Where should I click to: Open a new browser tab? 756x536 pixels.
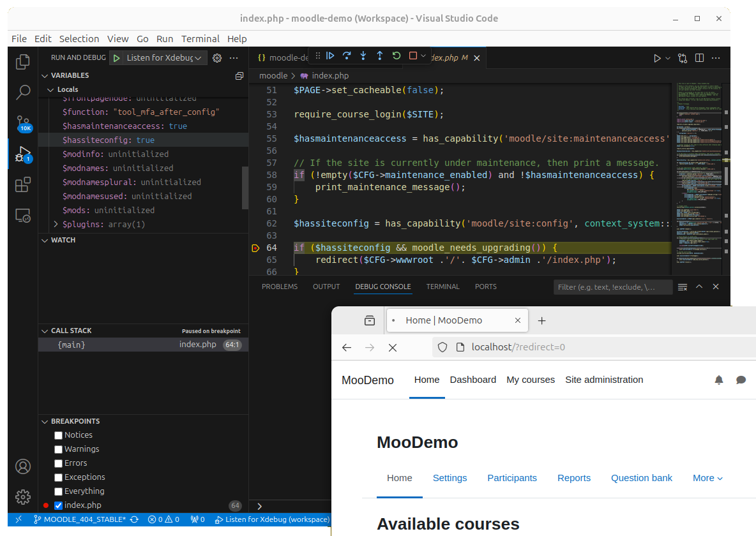(x=542, y=320)
